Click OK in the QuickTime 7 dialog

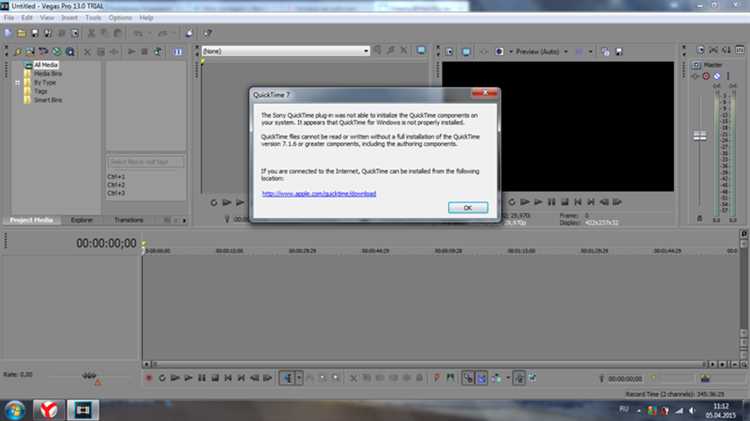[468, 208]
